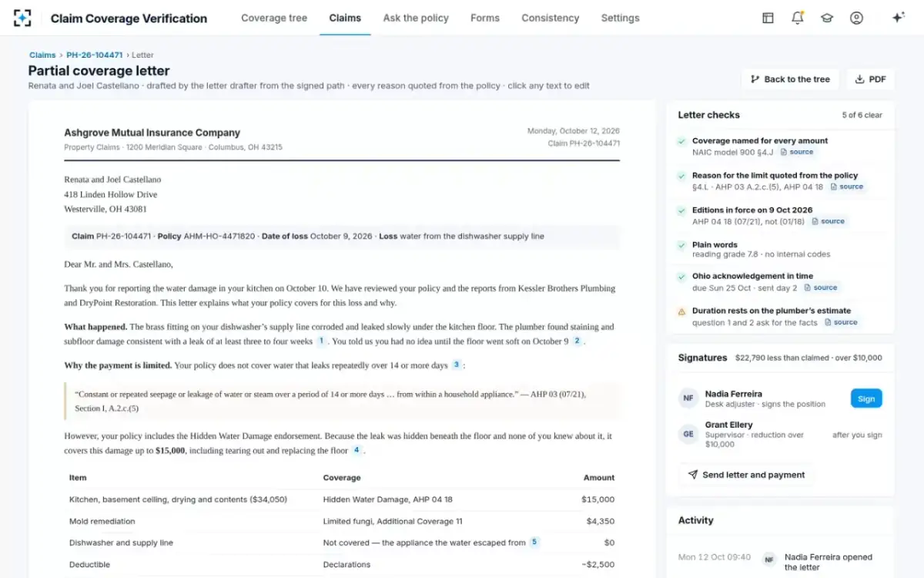Click NF avatar in Activity entry
The width and height of the screenshot is (924, 578).
768,560
